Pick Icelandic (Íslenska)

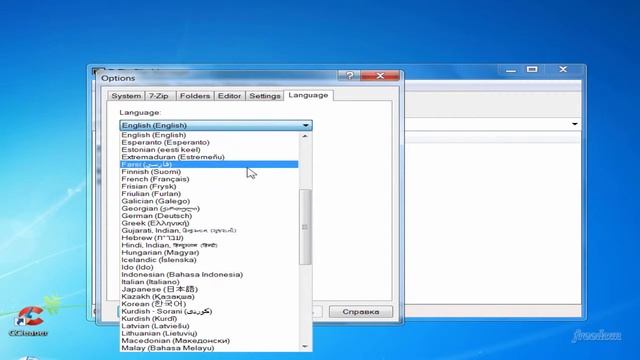pyautogui.click(x=209, y=260)
